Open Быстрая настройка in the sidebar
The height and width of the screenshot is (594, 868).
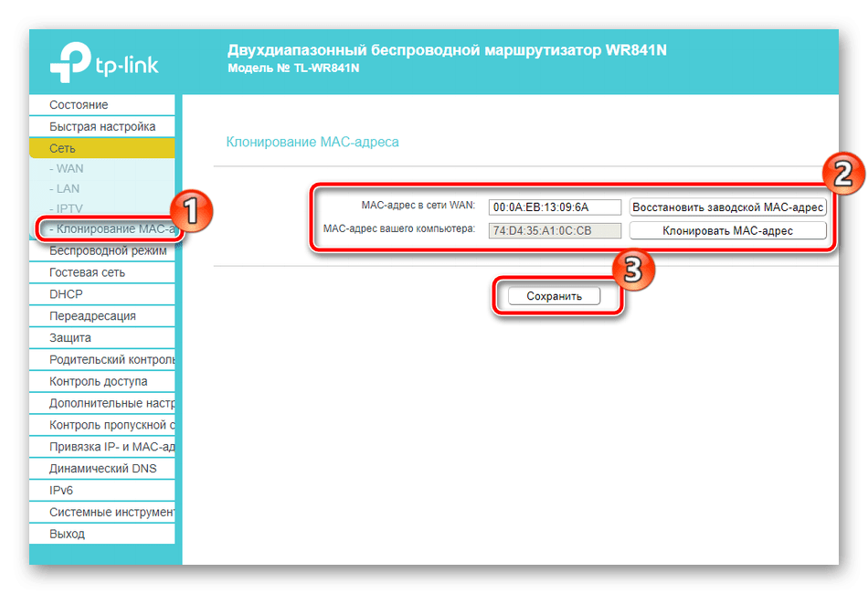[x=101, y=127]
